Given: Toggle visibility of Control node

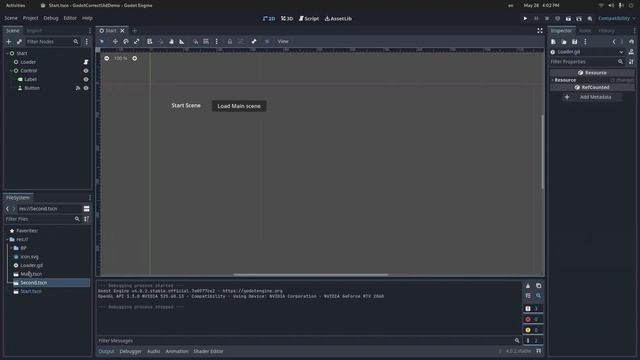Looking at the screenshot, I should coord(86,71).
